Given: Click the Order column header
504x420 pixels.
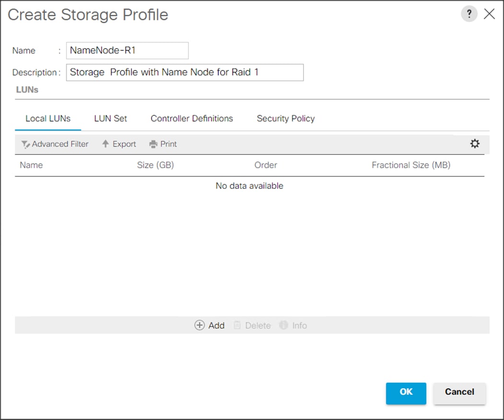Looking at the screenshot, I should [266, 165].
